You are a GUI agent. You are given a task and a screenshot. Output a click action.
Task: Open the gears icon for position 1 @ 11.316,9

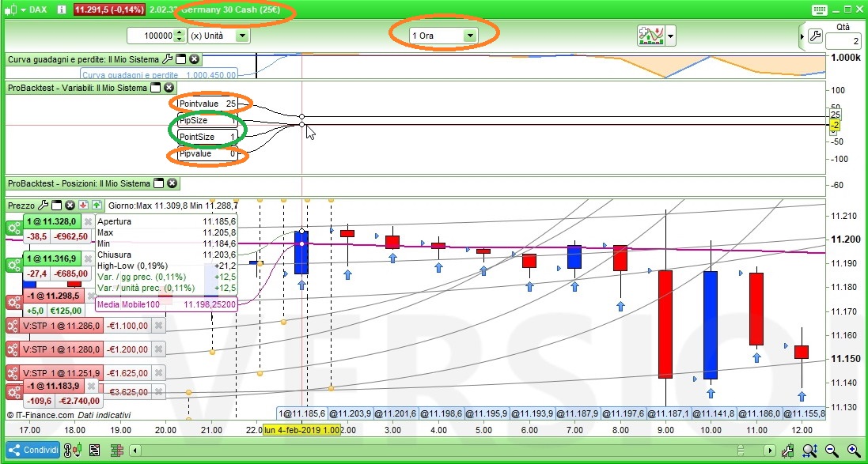pos(13,265)
